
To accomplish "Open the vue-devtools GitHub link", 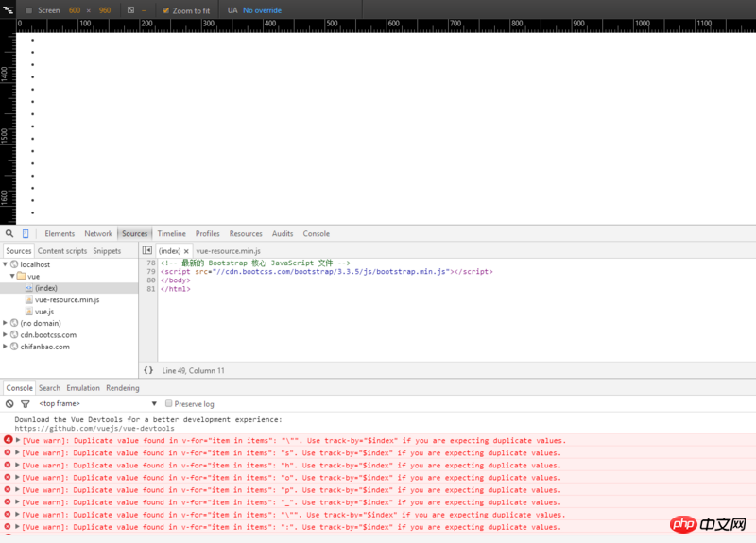I will click(94, 428).
